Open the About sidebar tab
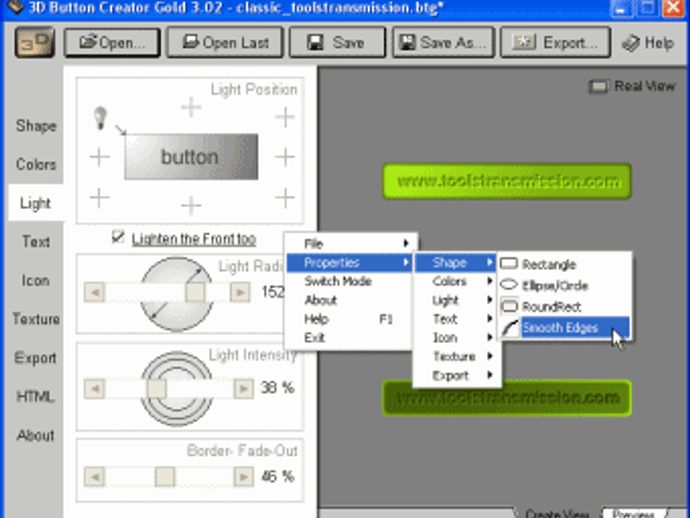The height and width of the screenshot is (518, 690). click(x=36, y=435)
